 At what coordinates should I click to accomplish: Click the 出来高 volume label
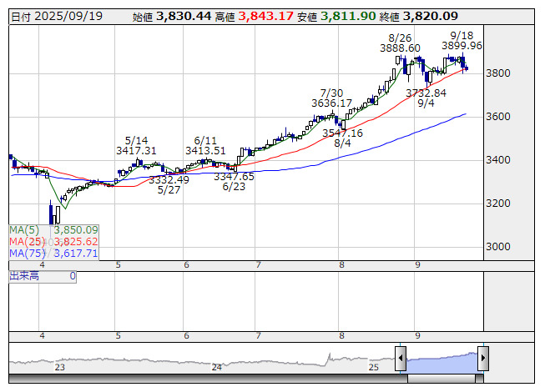click(24, 276)
